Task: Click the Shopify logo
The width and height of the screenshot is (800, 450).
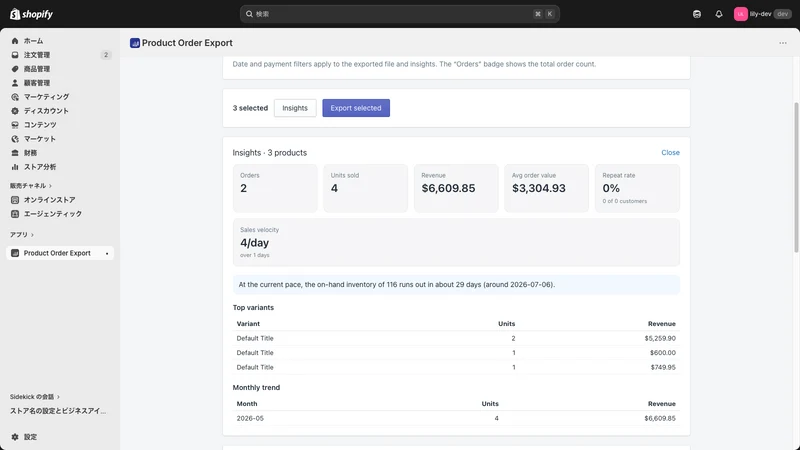Action: (32, 14)
